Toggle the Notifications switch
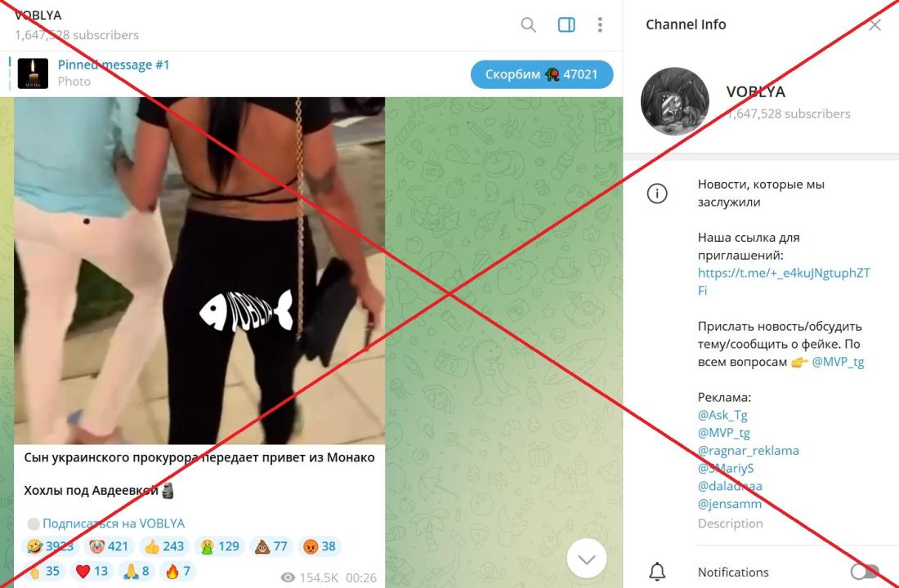899x588 pixels. pyautogui.click(x=865, y=572)
